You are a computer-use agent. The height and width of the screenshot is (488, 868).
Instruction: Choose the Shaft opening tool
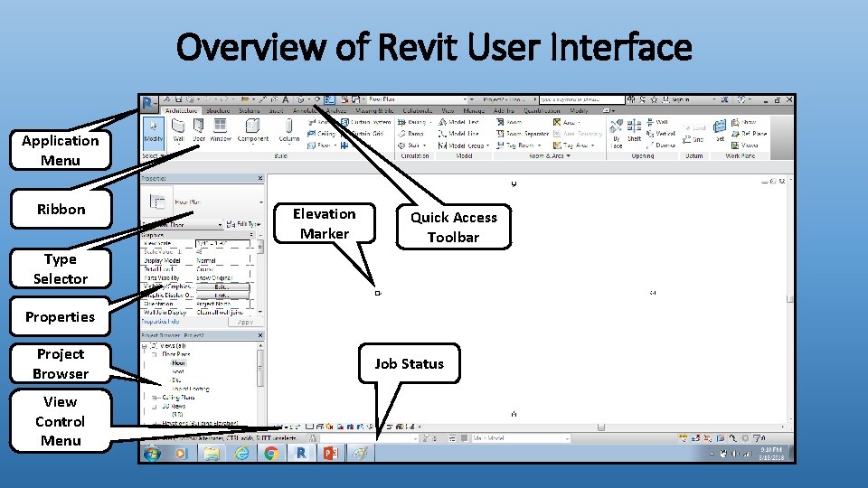(634, 132)
